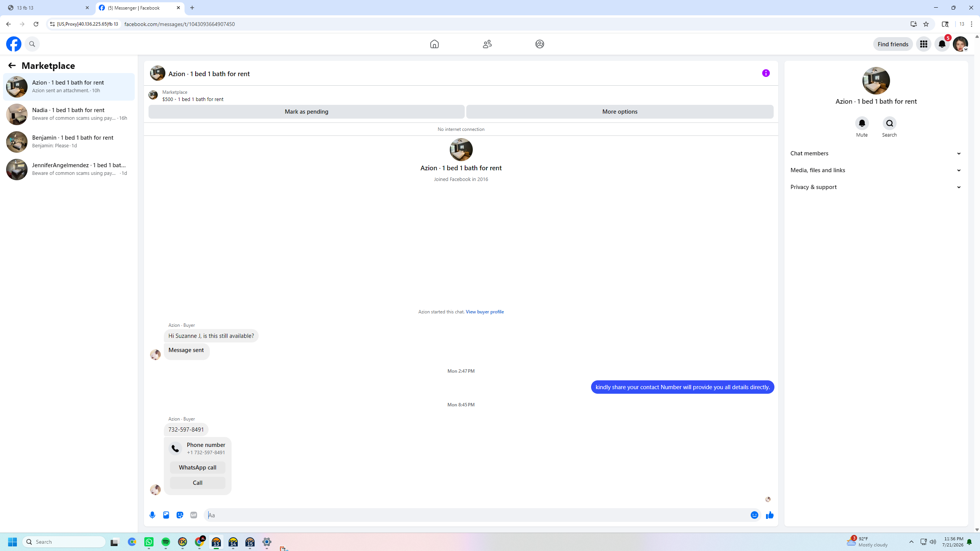Click the '$500 - 1 bed 1 bath for rent' listing text
This screenshot has width=980, height=551.
pyautogui.click(x=193, y=99)
